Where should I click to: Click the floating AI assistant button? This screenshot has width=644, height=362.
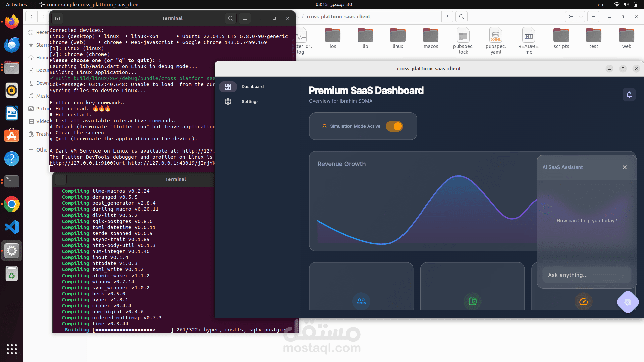click(x=628, y=302)
